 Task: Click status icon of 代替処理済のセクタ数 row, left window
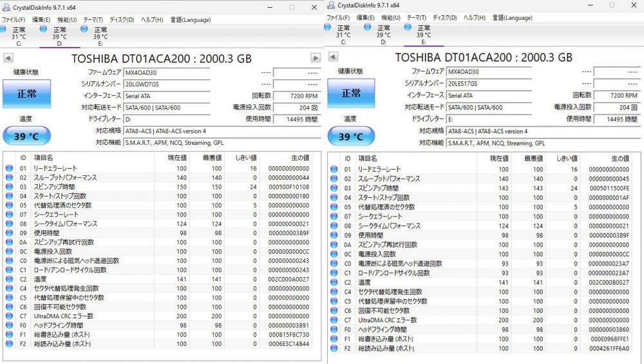[x=9, y=206]
